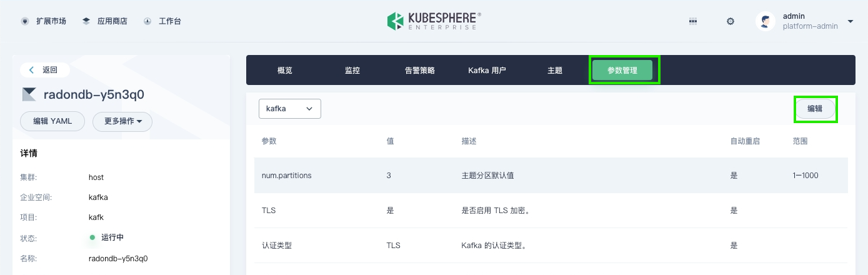Switch to the Overview (概览) tab
Screen dimensions: 868x275
click(x=285, y=71)
